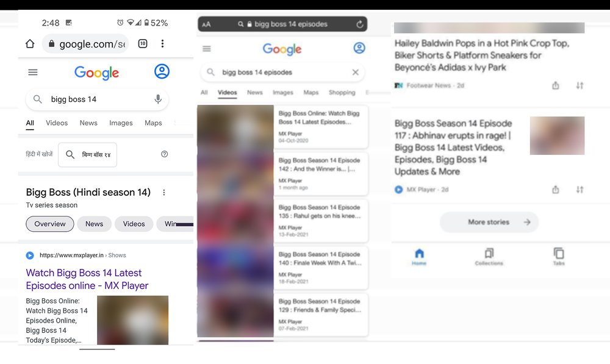Open the tab switcher showing 10 tabs
610x364 pixels.
(143, 43)
